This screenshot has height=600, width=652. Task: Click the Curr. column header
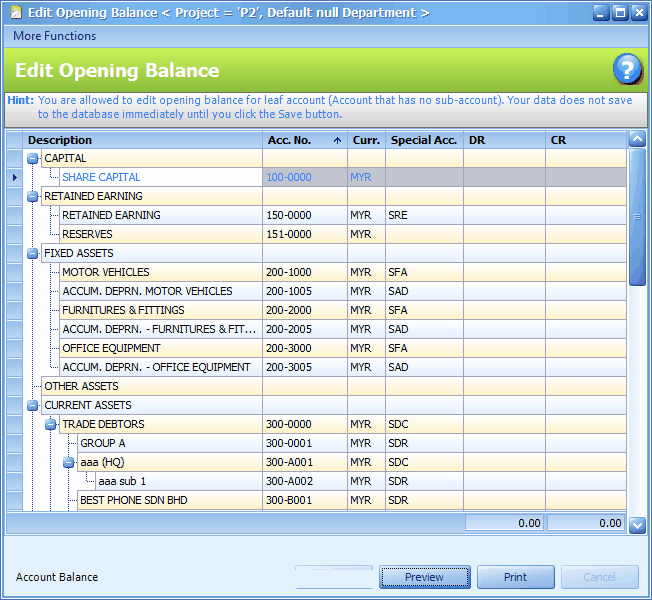click(x=366, y=140)
